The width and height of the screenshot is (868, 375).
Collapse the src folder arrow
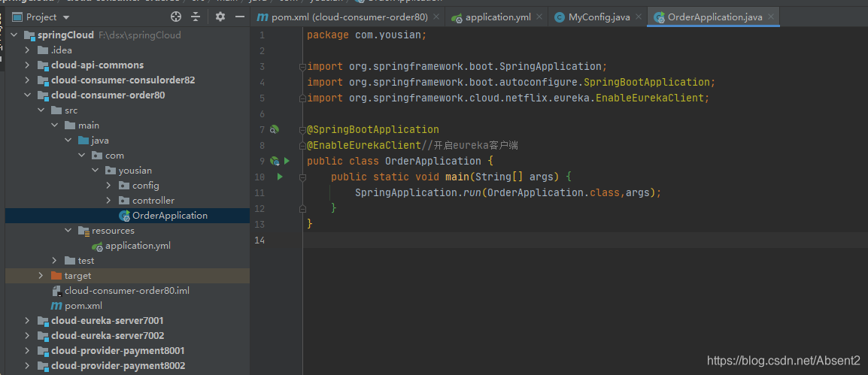click(41, 110)
